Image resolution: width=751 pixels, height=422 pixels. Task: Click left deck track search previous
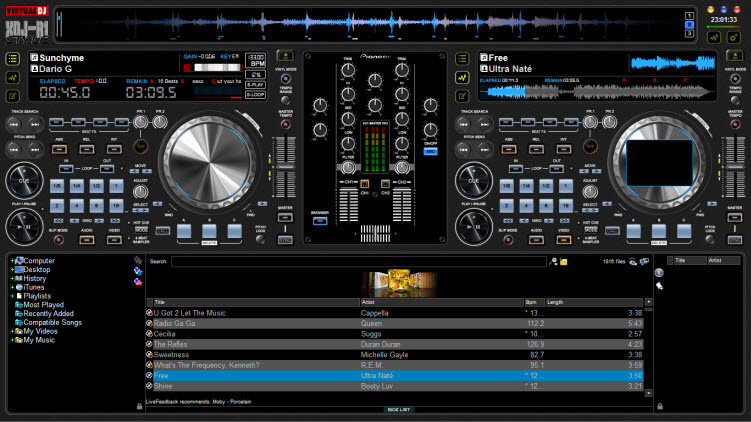pyautogui.click(x=14, y=125)
